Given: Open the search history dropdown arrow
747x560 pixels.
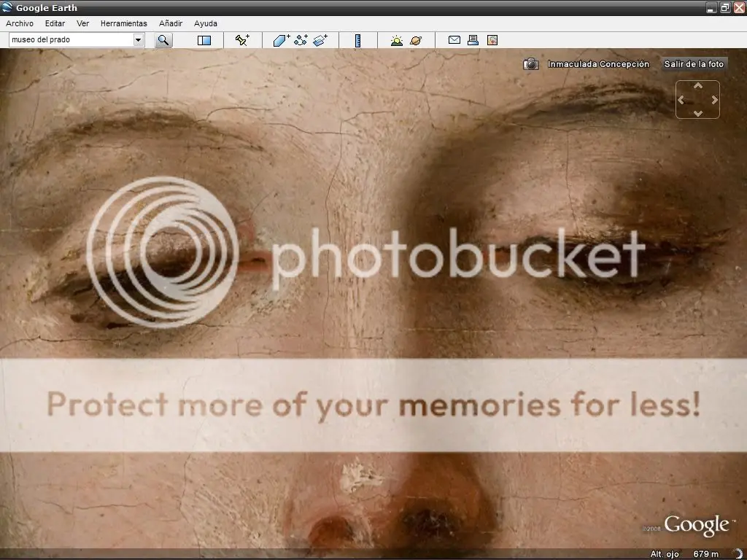Looking at the screenshot, I should 138,40.
